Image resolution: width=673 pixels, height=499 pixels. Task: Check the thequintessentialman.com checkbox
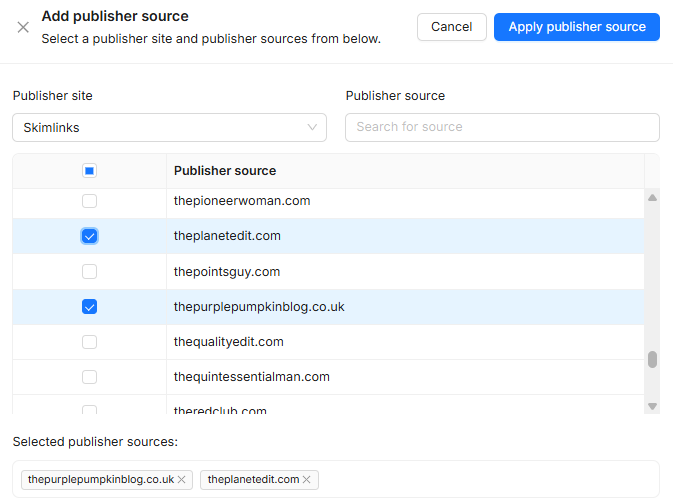[90, 377]
